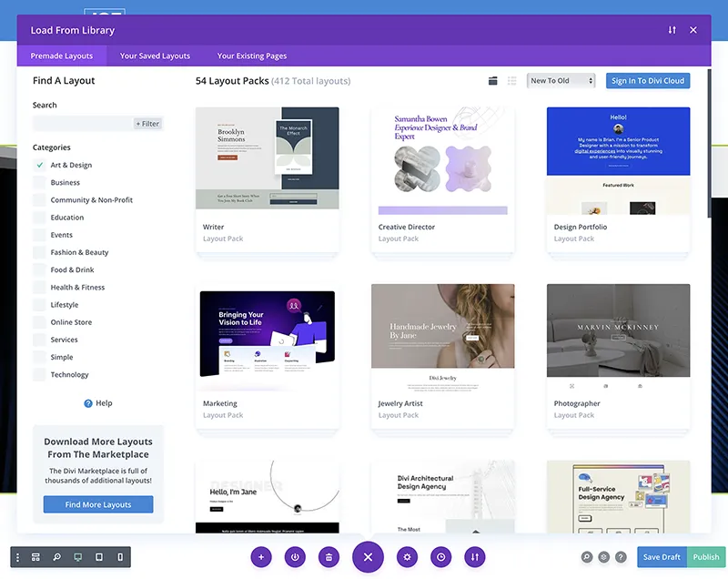Click the 'Find A Layout' heading text
This screenshot has height=579, width=728.
(x=64, y=81)
